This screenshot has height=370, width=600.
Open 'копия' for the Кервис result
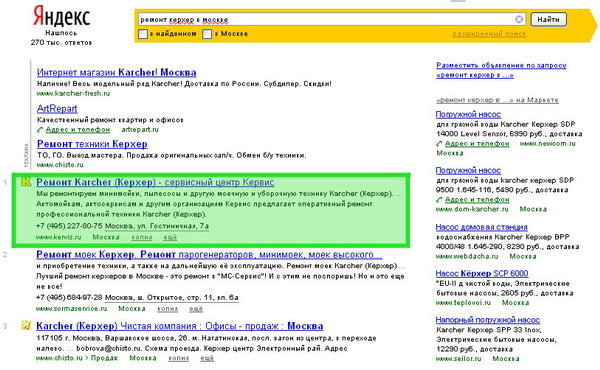point(142,237)
